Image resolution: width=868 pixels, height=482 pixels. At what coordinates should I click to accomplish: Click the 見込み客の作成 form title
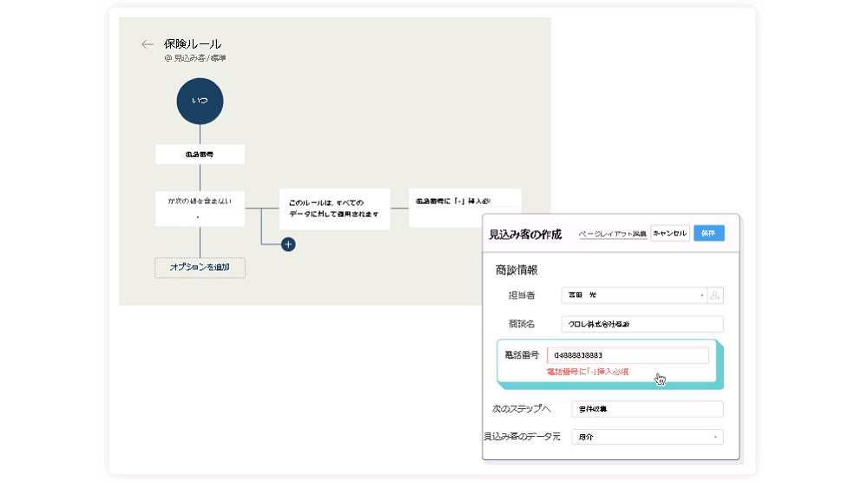(525, 234)
